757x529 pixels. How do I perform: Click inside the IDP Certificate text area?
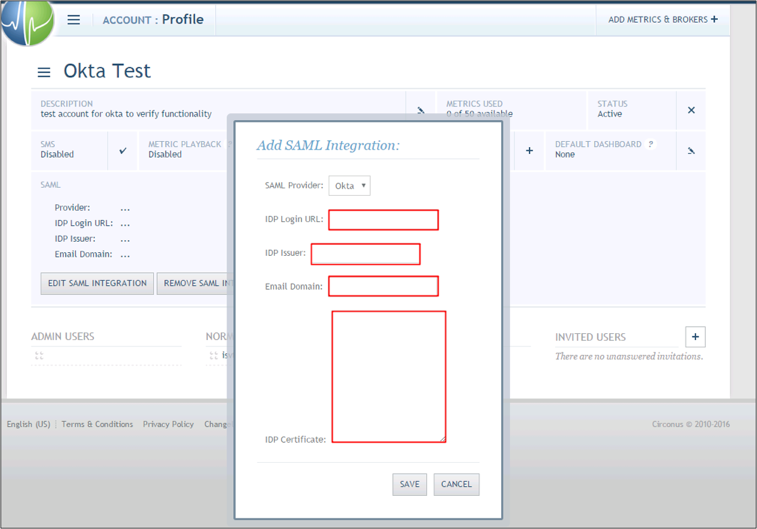388,376
